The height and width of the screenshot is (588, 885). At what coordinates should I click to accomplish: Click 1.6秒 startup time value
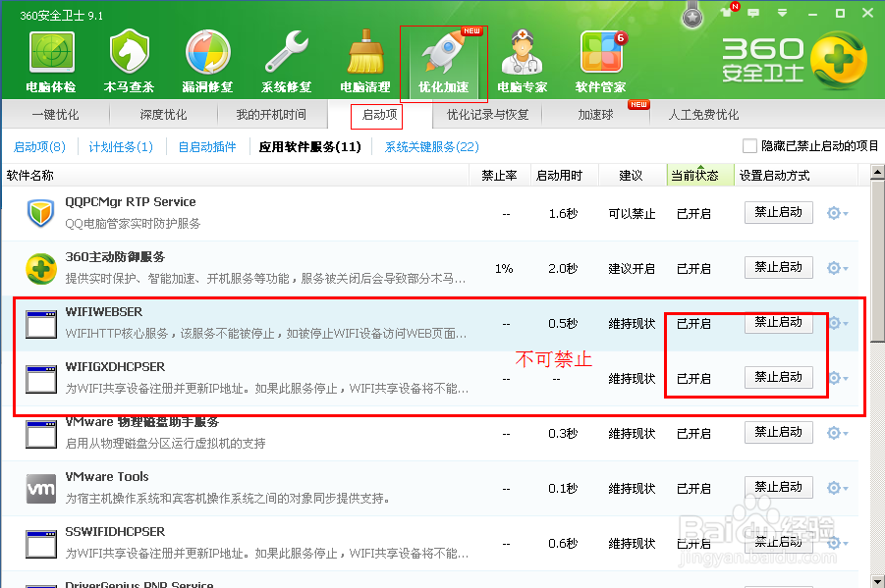click(x=563, y=213)
